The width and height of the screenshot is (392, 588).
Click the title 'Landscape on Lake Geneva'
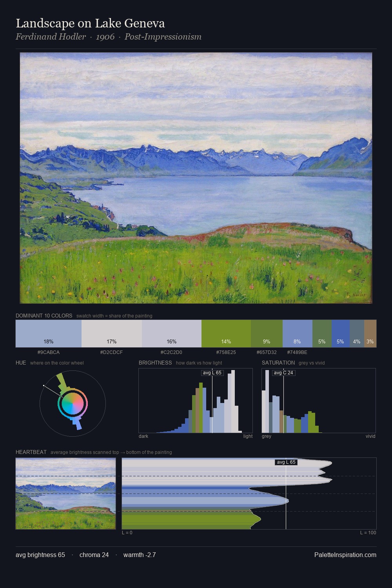point(90,24)
